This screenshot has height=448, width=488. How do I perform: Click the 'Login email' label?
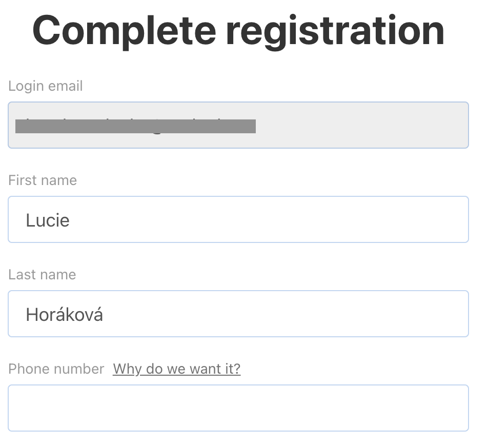[x=45, y=86]
